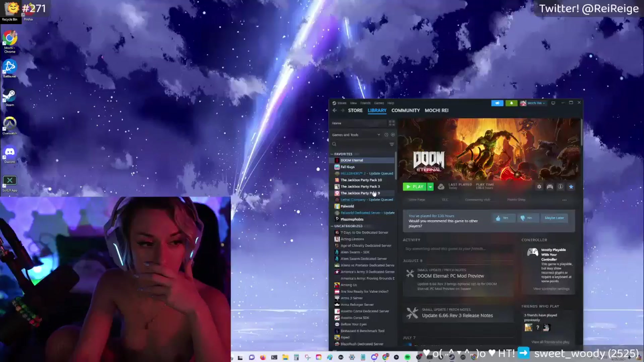The width and height of the screenshot is (644, 362).
Task: Show game info via the info icon
Action: pos(560,187)
